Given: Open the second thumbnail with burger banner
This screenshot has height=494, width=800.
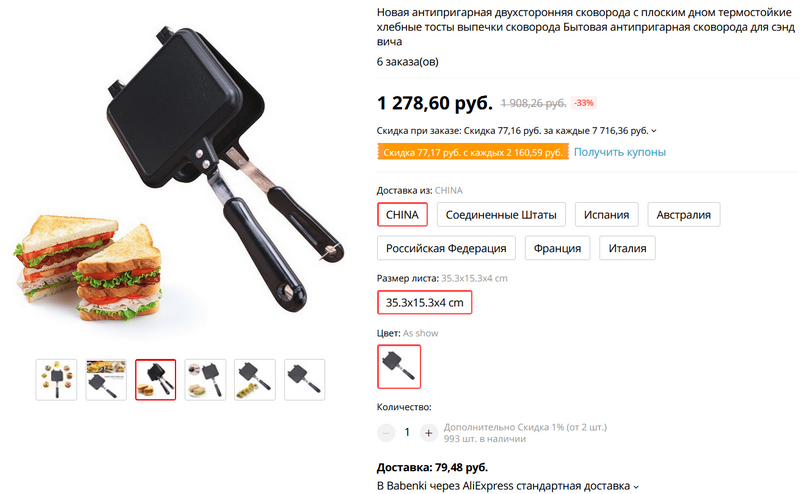Looking at the screenshot, I should tap(106, 380).
